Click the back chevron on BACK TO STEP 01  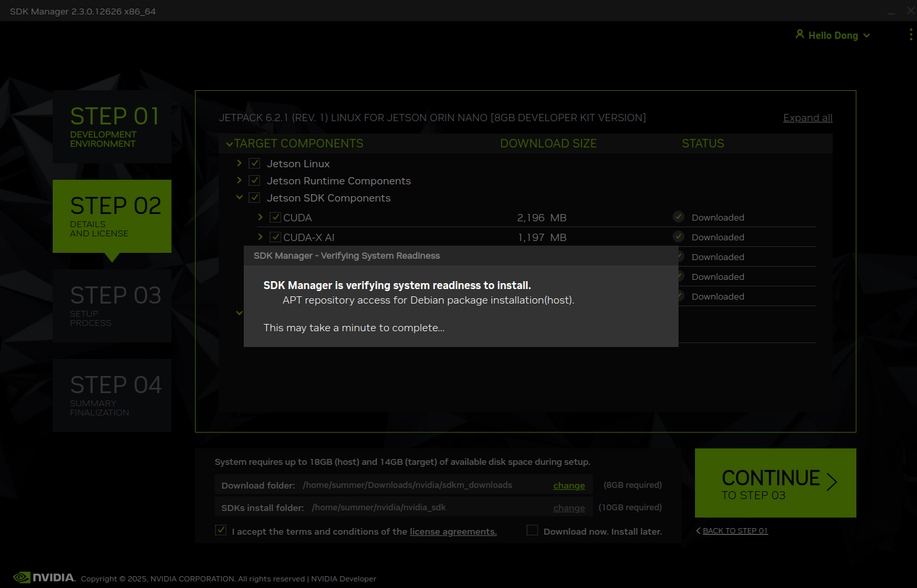point(698,530)
